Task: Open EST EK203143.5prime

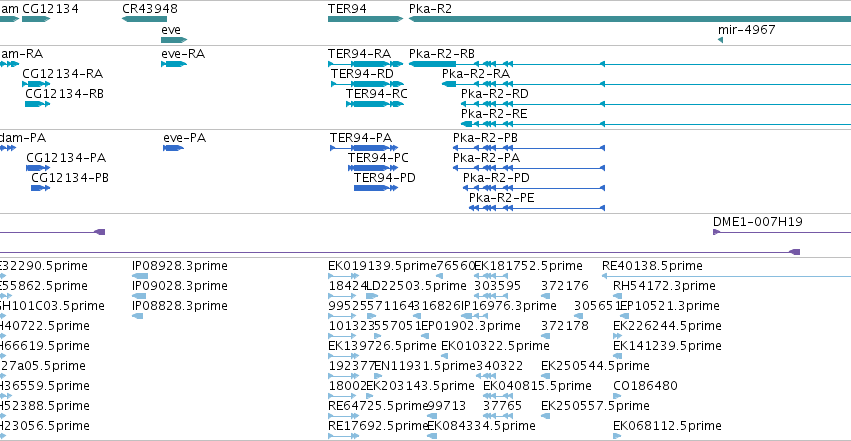Action: click(x=370, y=397)
